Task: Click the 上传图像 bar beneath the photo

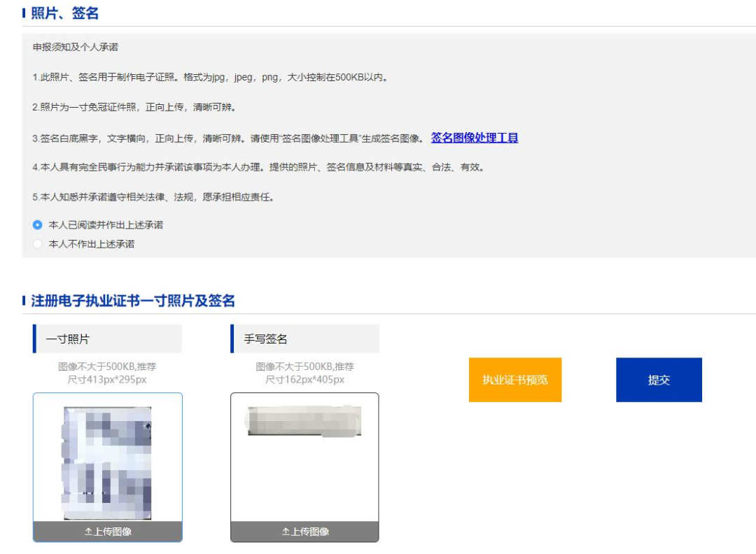Action: pos(108,532)
